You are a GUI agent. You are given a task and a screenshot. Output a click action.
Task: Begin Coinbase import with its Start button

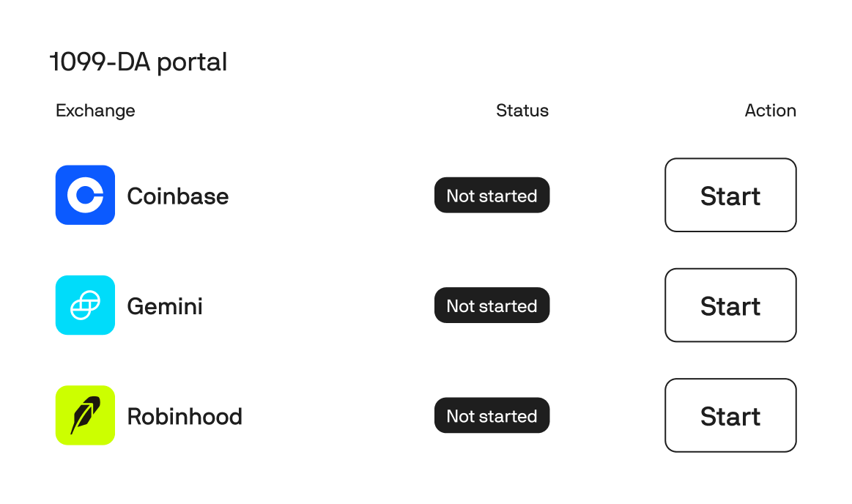point(730,195)
